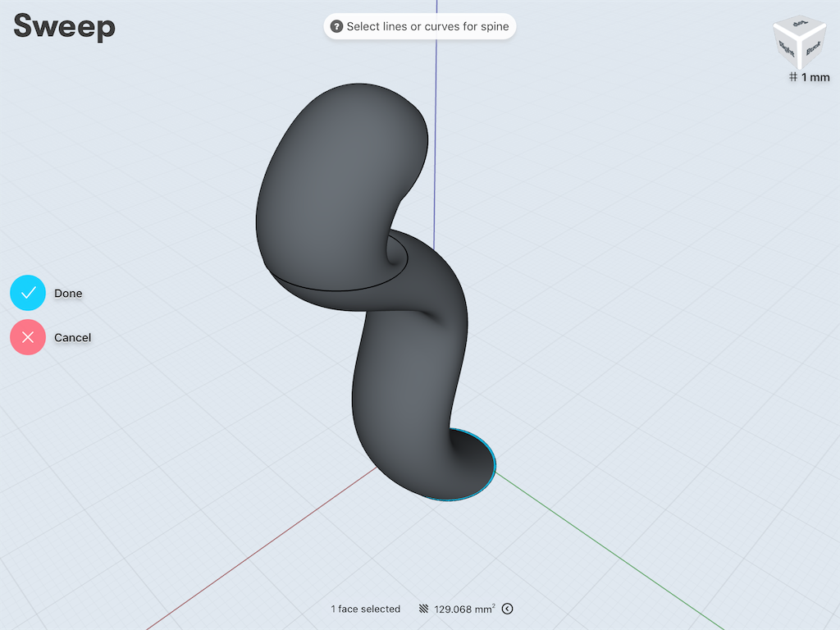Click the Cancel label text

tap(72, 338)
